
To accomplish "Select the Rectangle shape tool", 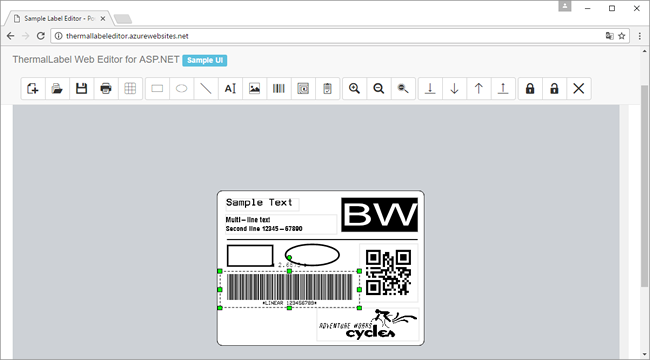I will click(x=157, y=88).
